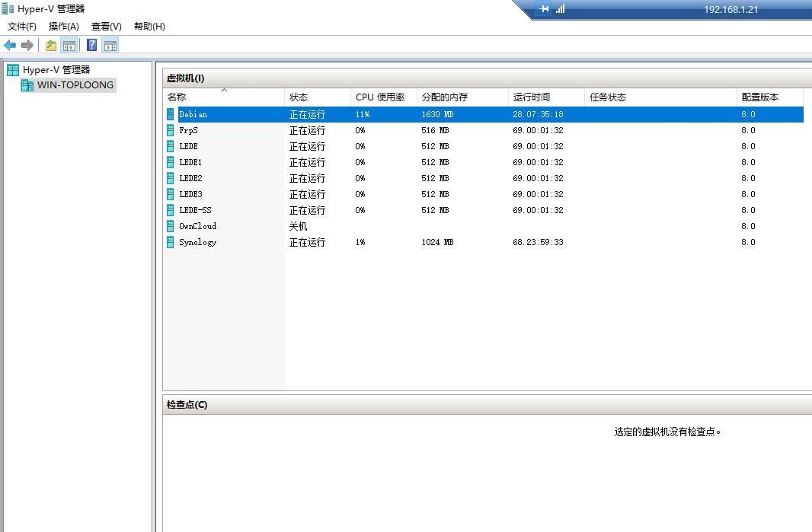Click the OwnCloud virtual machine icon

171,226
